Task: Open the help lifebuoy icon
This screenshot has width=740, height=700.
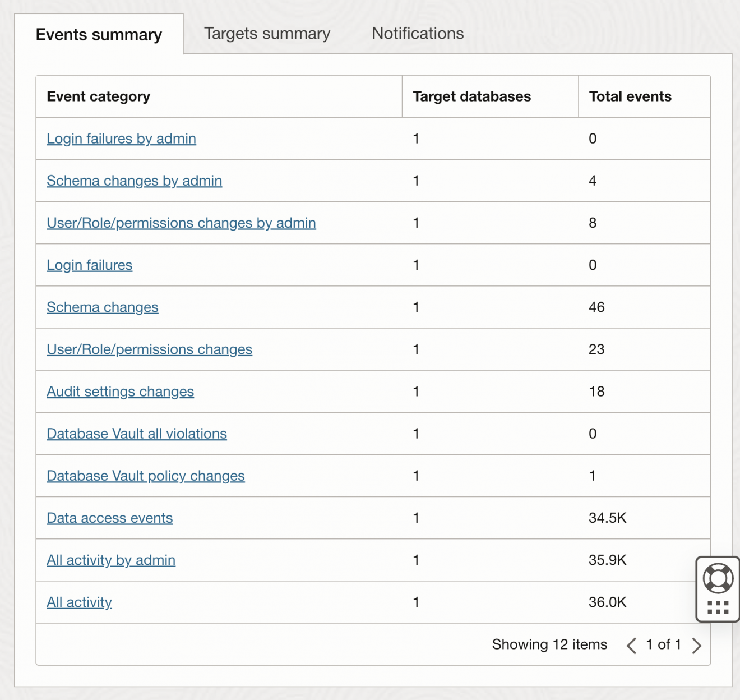Action: (716, 577)
